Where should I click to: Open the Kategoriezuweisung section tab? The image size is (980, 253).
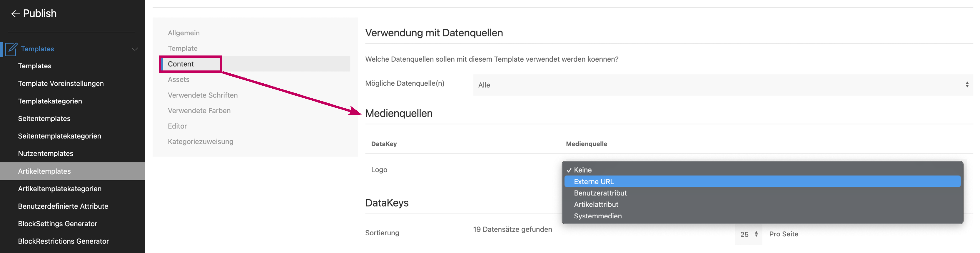coord(201,141)
